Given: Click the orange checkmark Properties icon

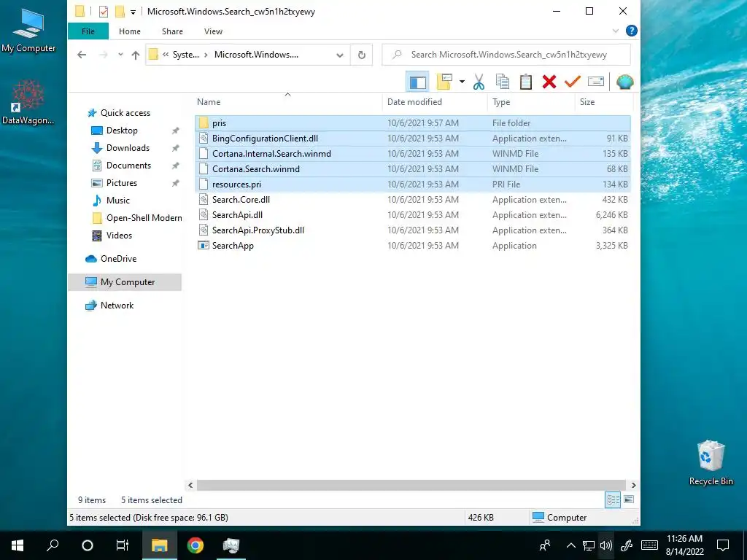Looking at the screenshot, I should [572, 82].
